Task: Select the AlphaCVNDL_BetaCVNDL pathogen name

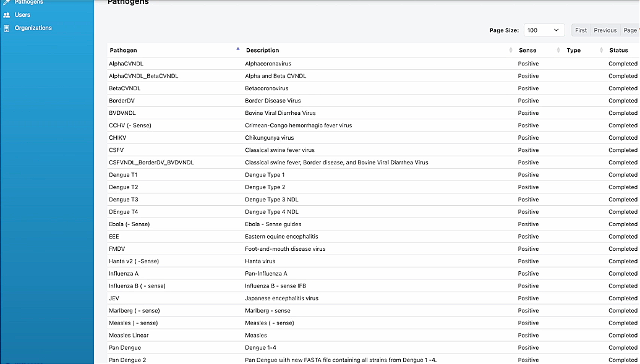Action: [x=143, y=76]
